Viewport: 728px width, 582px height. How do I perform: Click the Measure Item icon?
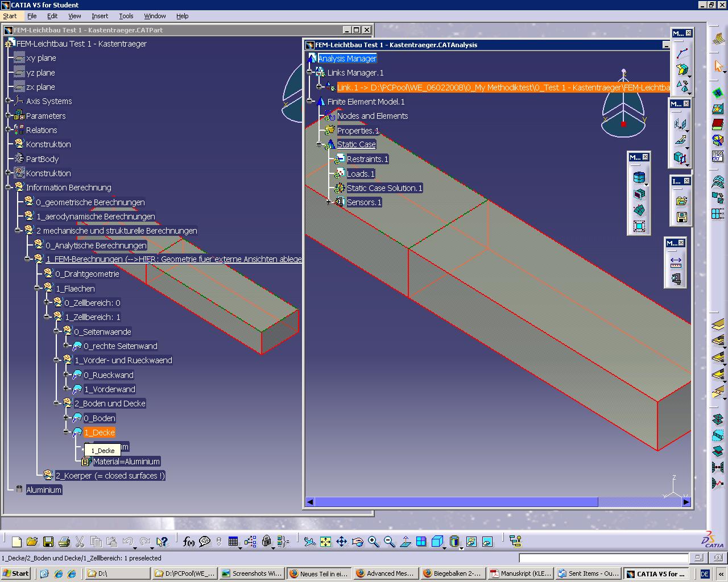coord(676,278)
